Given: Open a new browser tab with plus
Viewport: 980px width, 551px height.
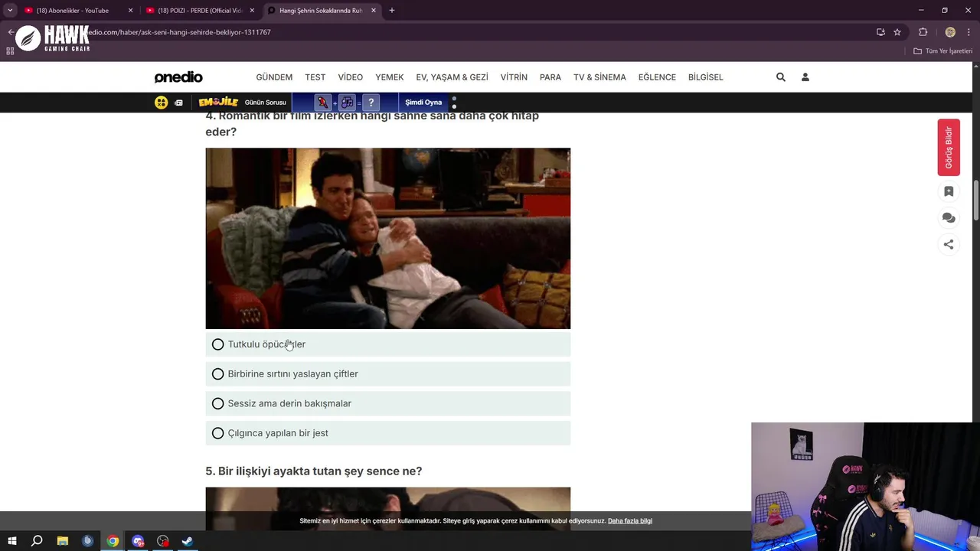Looking at the screenshot, I should (x=392, y=11).
